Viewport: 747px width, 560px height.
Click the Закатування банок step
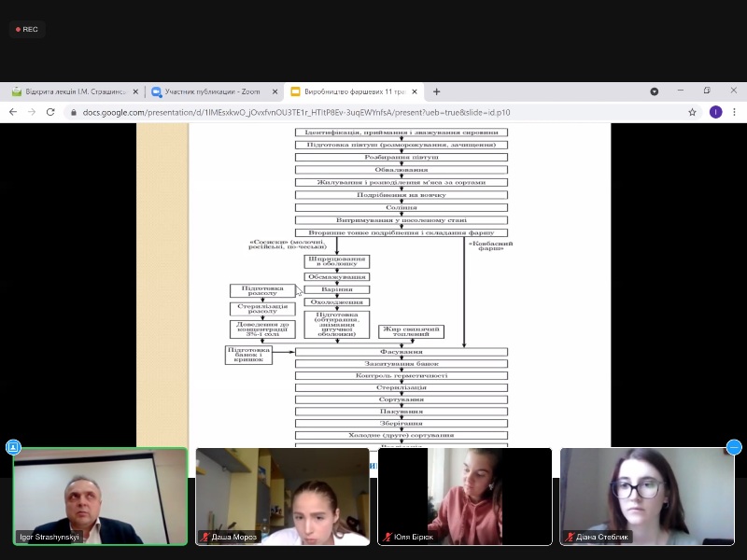pyautogui.click(x=402, y=364)
